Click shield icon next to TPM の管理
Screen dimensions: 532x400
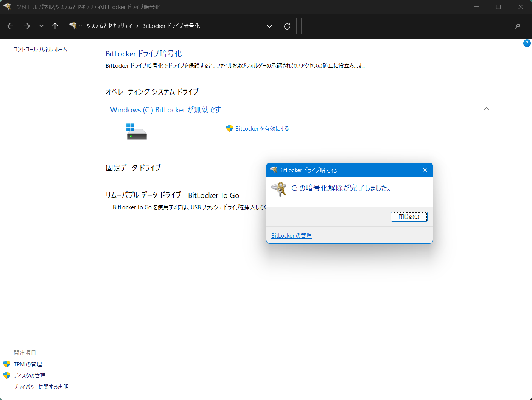point(7,364)
